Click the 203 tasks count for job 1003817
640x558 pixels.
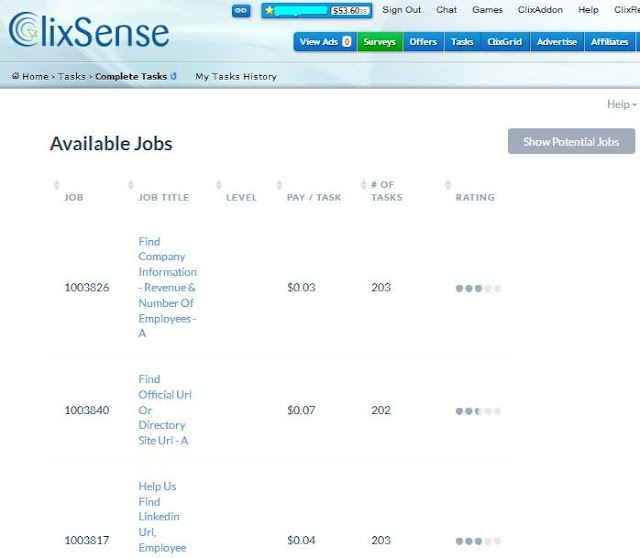click(381, 540)
